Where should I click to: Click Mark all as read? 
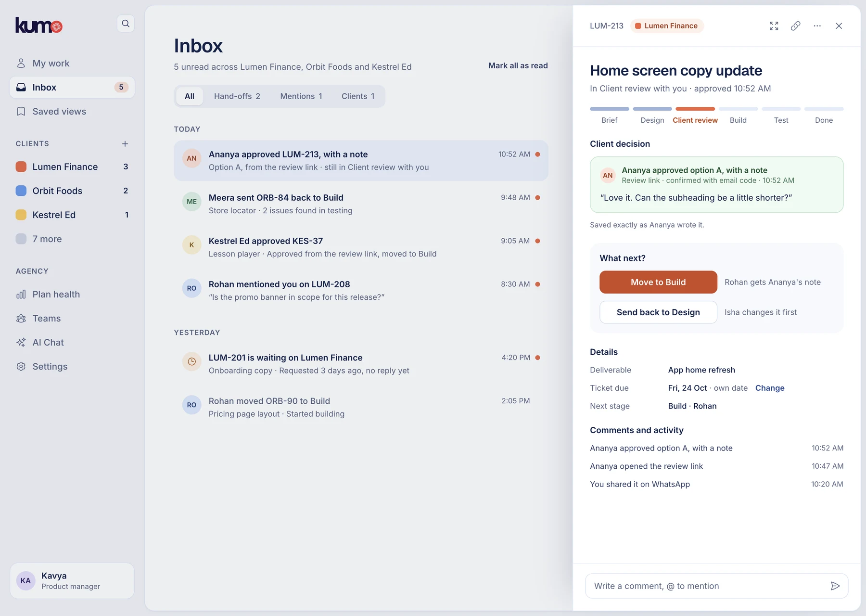518,65
